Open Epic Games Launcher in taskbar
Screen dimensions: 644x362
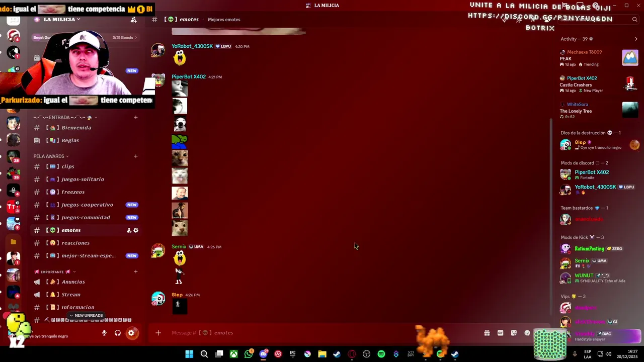pos(293,354)
